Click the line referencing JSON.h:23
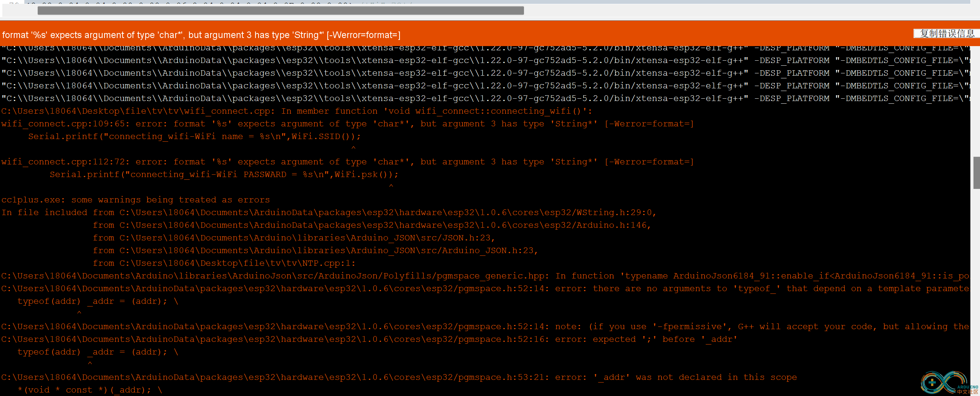This screenshot has width=980, height=396. click(x=294, y=238)
